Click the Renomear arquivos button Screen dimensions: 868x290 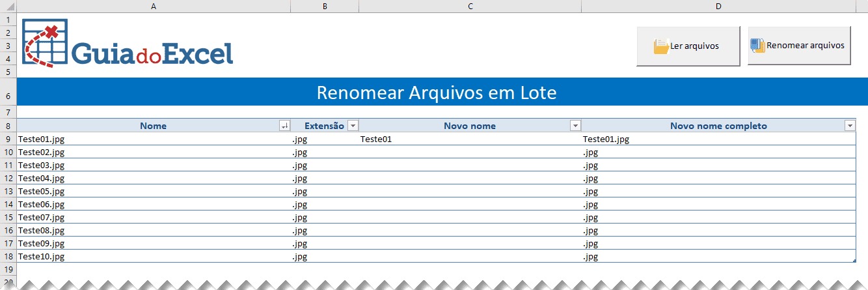tap(799, 46)
